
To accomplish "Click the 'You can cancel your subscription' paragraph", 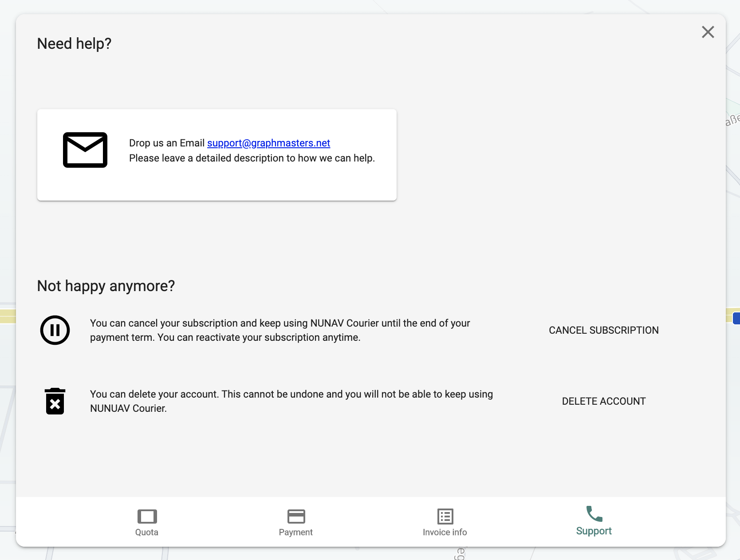I will (280, 330).
